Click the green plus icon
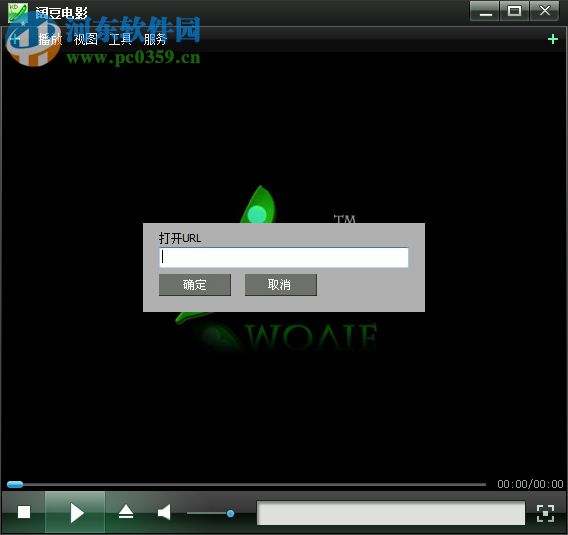Image resolution: width=568 pixels, height=535 pixels. tap(553, 39)
